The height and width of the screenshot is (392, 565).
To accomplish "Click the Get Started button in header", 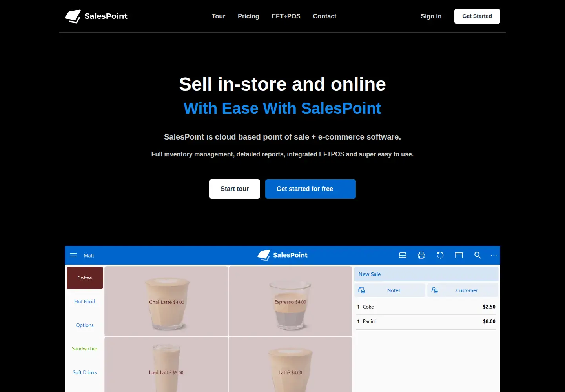I will click(477, 16).
